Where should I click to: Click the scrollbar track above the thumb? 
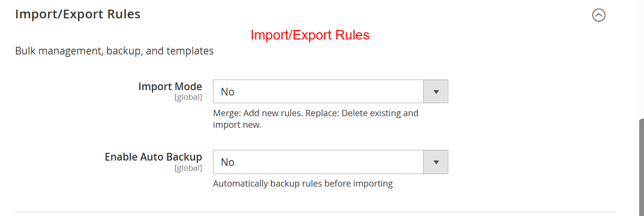(x=641, y=58)
